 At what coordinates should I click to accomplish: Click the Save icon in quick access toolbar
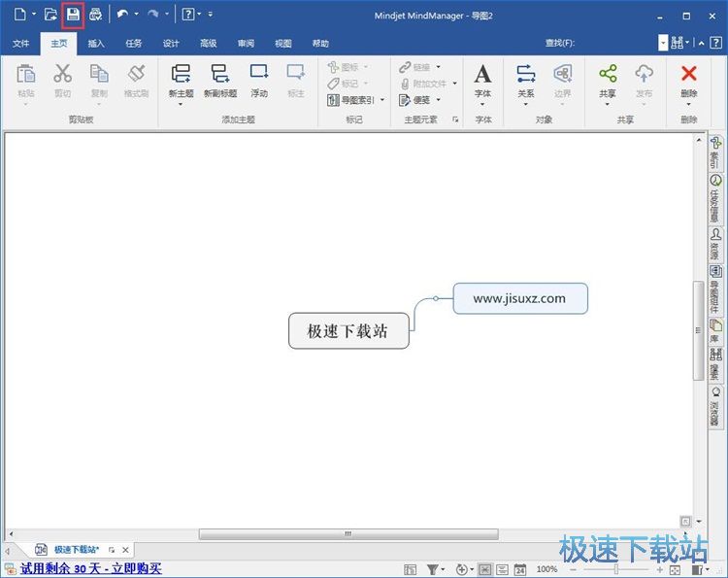(x=73, y=15)
